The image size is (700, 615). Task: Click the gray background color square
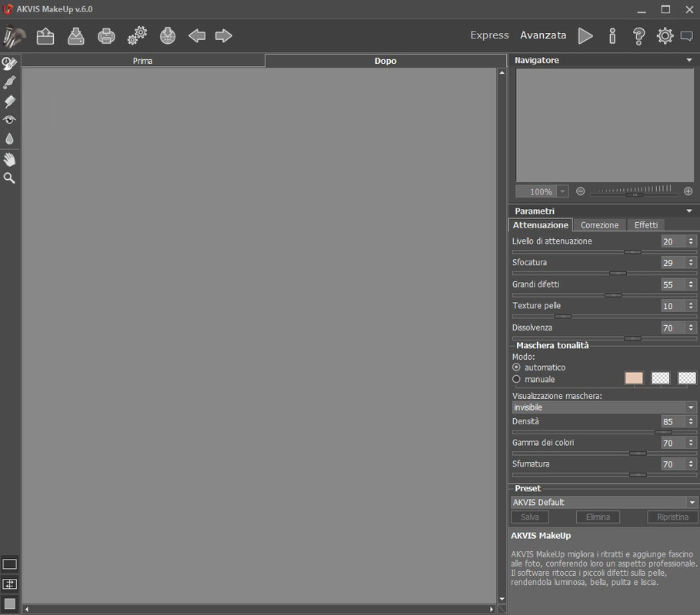[x=10, y=603]
